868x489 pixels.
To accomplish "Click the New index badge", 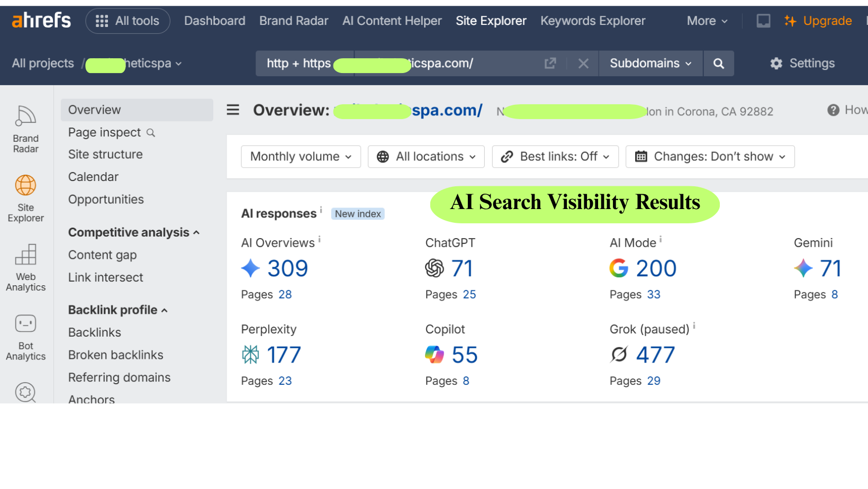I will [x=358, y=214].
